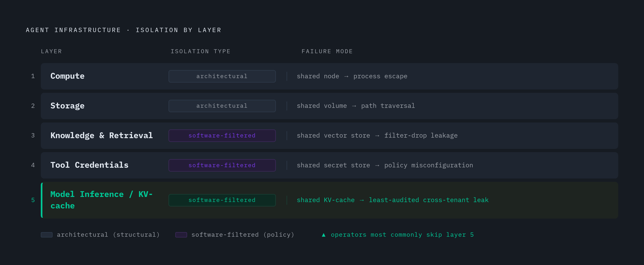Click the architectural badge in the Compute row
The height and width of the screenshot is (265, 644).
pyautogui.click(x=222, y=76)
